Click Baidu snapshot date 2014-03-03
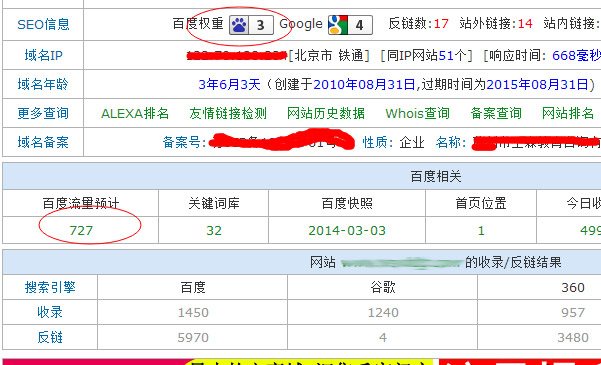Viewport: 601px width, 365px height. point(347,230)
